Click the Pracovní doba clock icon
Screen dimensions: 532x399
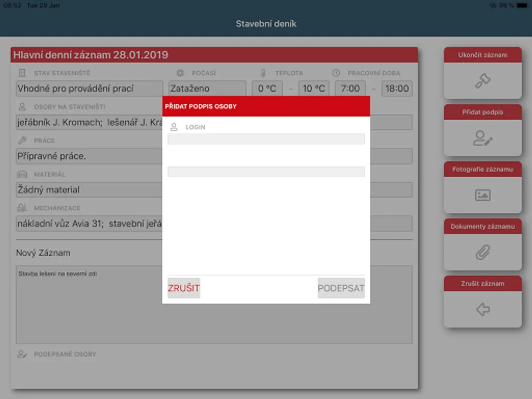pyautogui.click(x=336, y=73)
